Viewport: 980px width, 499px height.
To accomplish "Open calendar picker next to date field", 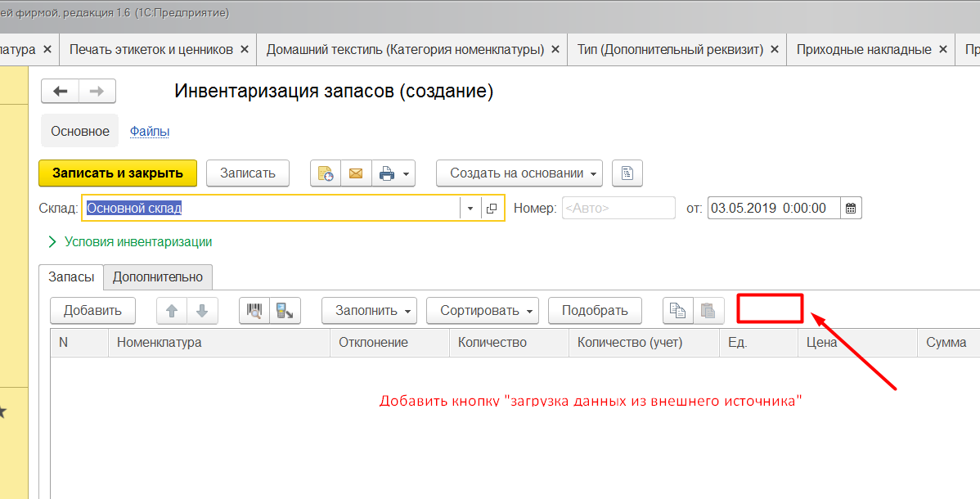I will [851, 209].
